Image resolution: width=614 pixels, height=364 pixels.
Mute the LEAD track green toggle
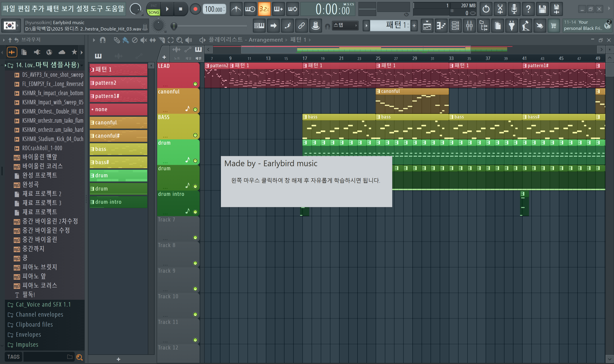pos(195,84)
